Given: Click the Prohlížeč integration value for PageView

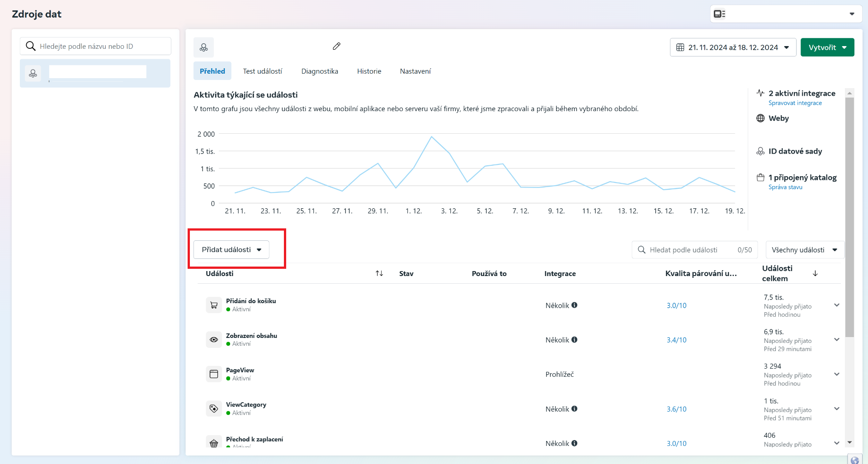Looking at the screenshot, I should click(560, 374).
